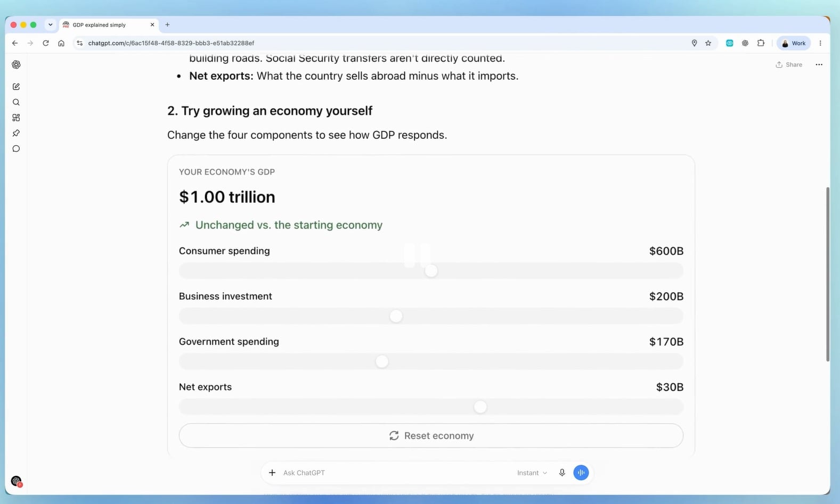This screenshot has height=504, width=840.
Task: Click the '2. Try growing an economy yourself' heading
Action: (x=270, y=111)
